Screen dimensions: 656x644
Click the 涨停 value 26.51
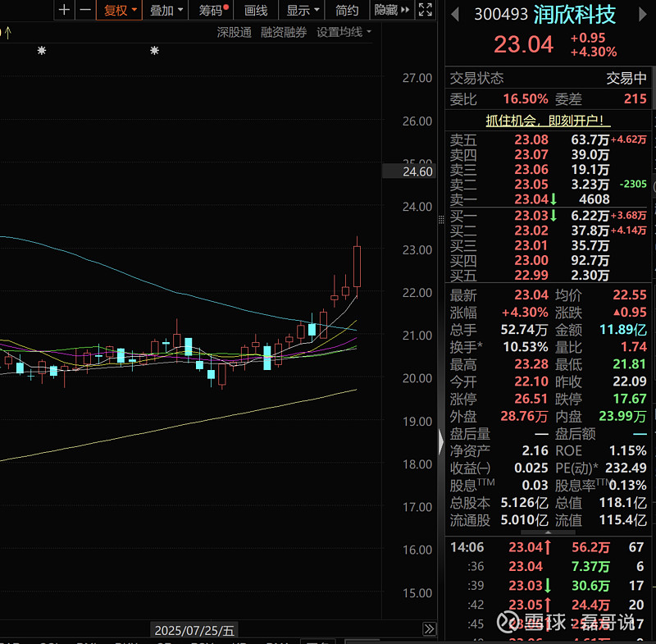point(531,399)
